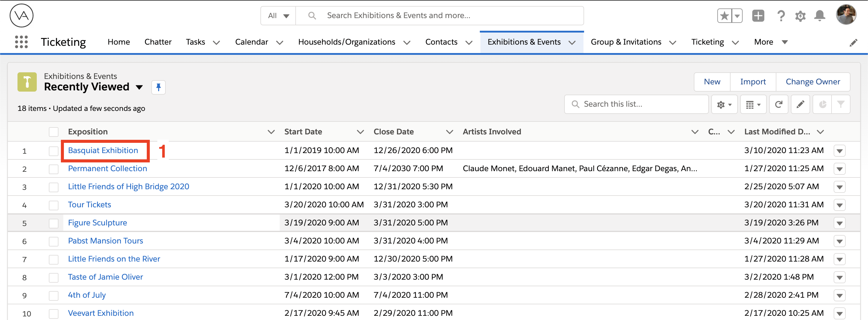Click the global actions plus icon

click(758, 15)
